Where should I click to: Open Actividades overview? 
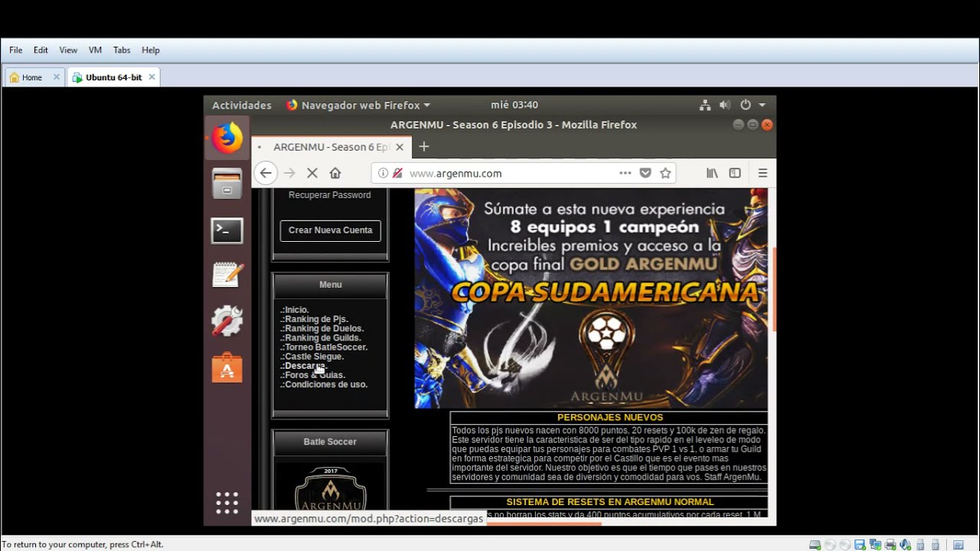(242, 105)
